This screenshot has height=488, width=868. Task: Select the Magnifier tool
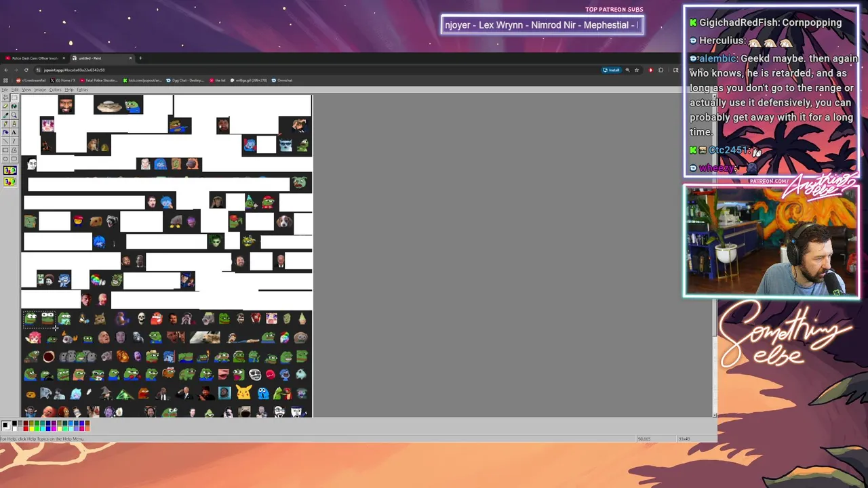(x=14, y=115)
